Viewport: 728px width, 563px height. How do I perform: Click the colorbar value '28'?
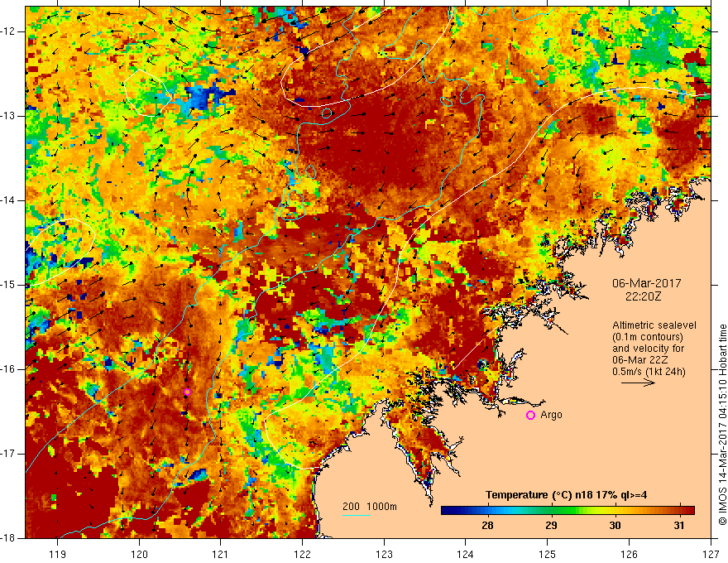click(487, 526)
